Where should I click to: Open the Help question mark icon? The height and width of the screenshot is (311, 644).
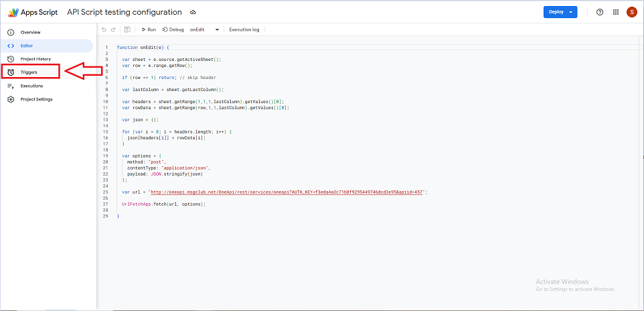599,12
